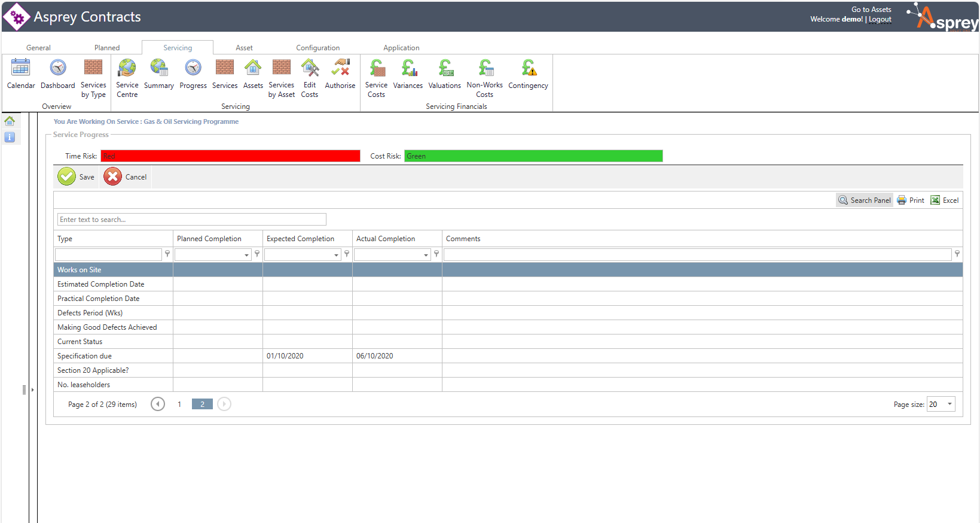Click the Type column filter icon

[x=167, y=254]
